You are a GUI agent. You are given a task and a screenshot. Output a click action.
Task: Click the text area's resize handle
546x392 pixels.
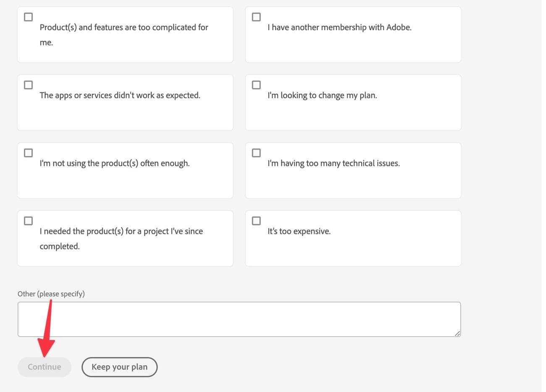[x=457, y=333]
